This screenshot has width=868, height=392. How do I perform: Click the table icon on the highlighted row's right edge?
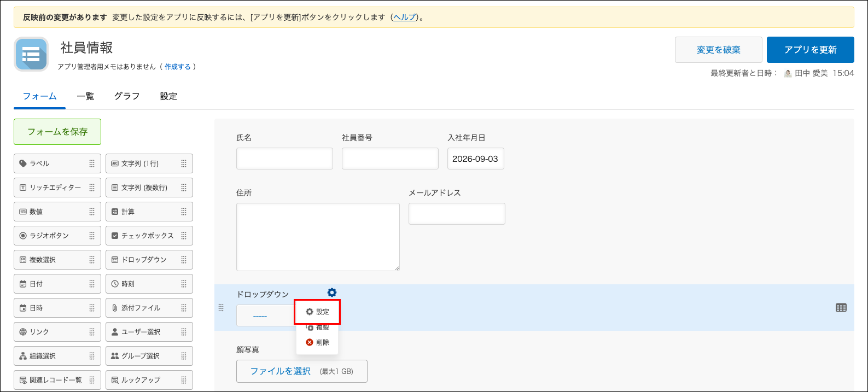coord(841,308)
